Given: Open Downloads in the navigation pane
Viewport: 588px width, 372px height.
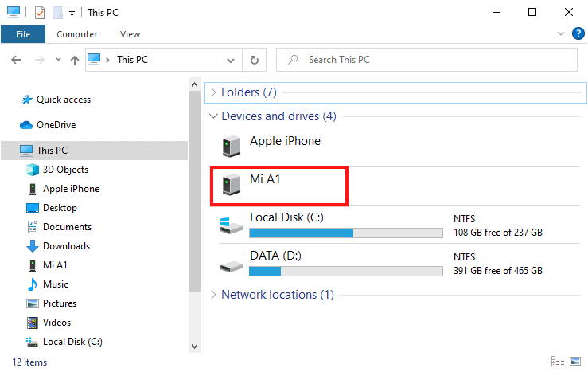Looking at the screenshot, I should [59, 246].
